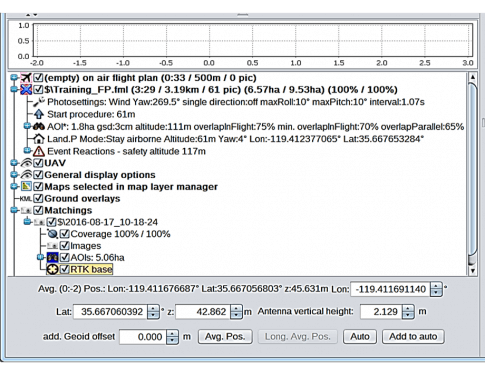Screen dimensions: 485x375
Task: Click the eye icon beside UAV
Action: coord(26,163)
